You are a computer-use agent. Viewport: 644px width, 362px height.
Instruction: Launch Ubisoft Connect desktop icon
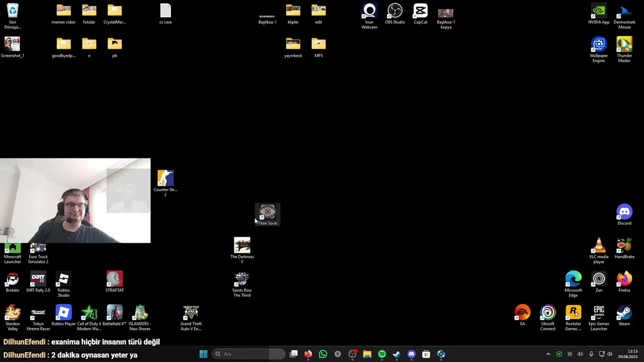(x=548, y=318)
